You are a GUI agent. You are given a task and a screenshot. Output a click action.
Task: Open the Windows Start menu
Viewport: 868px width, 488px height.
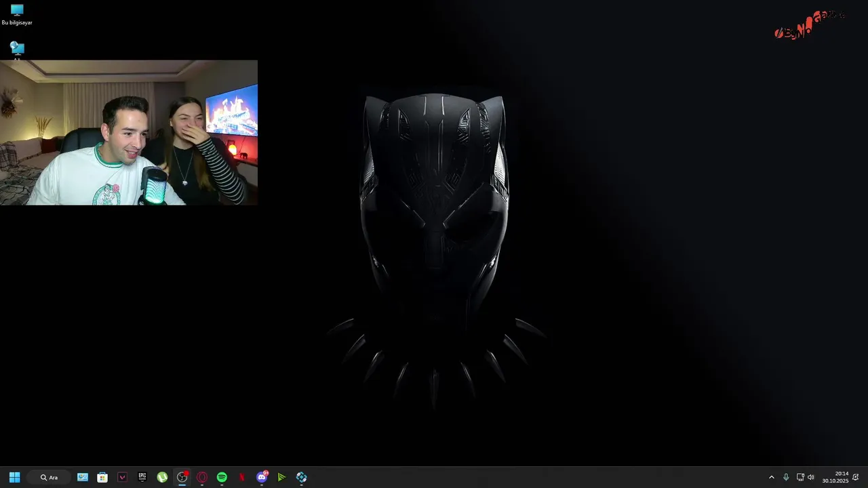click(15, 477)
